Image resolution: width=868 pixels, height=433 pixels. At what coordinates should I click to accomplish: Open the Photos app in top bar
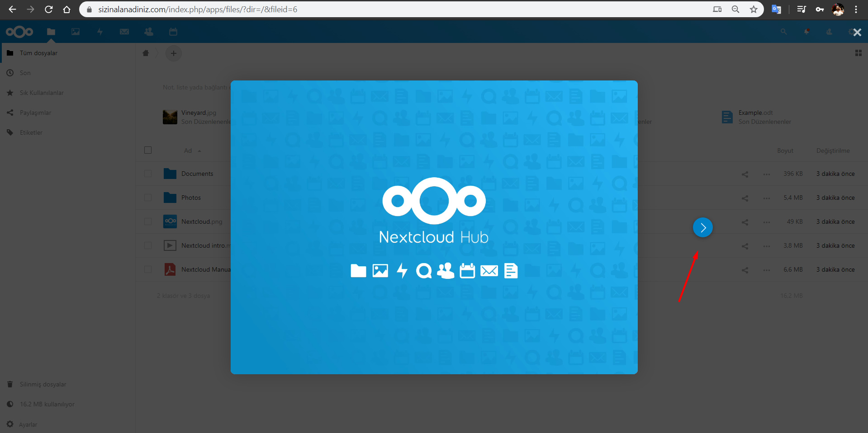[x=76, y=32]
